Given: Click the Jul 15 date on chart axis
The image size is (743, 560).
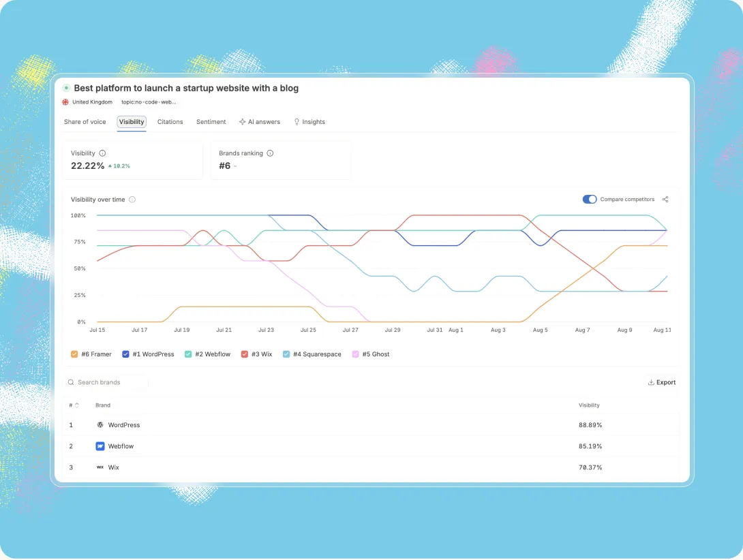Looking at the screenshot, I should (97, 330).
